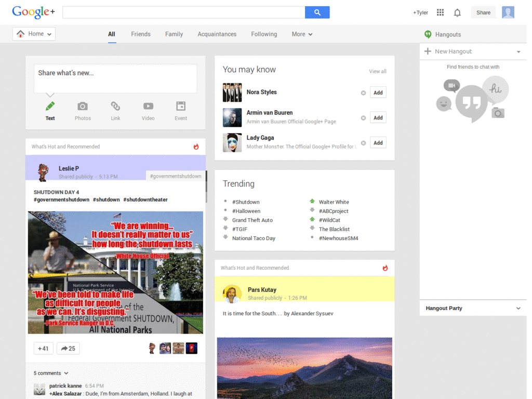Open Lady Gaga profile picture
Viewport: 532px width, 399px height.
(x=232, y=142)
